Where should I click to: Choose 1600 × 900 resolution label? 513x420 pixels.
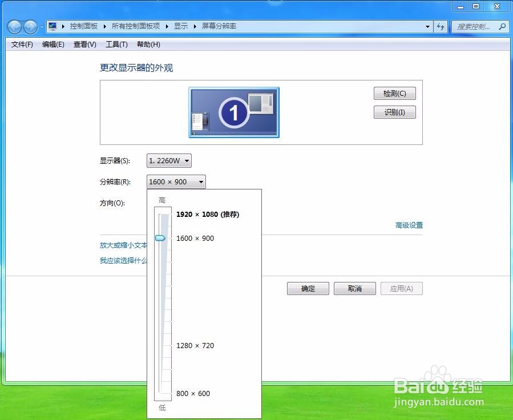[x=195, y=238]
